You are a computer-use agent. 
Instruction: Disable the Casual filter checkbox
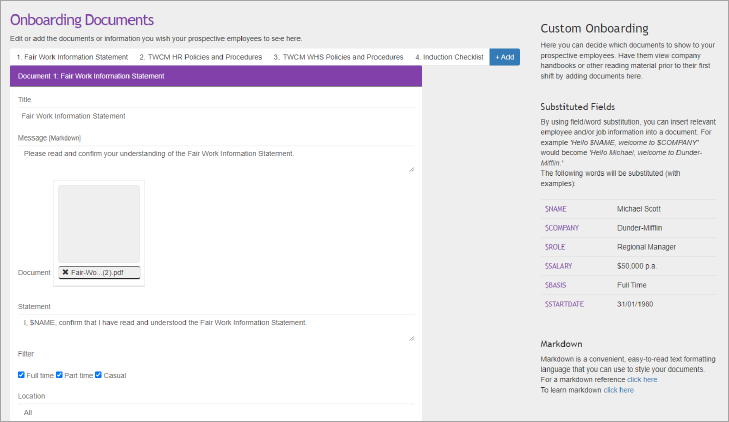tap(99, 375)
